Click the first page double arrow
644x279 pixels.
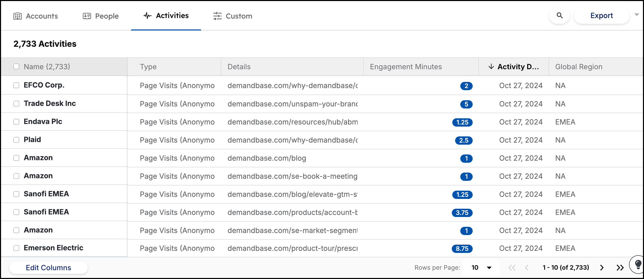512,268
